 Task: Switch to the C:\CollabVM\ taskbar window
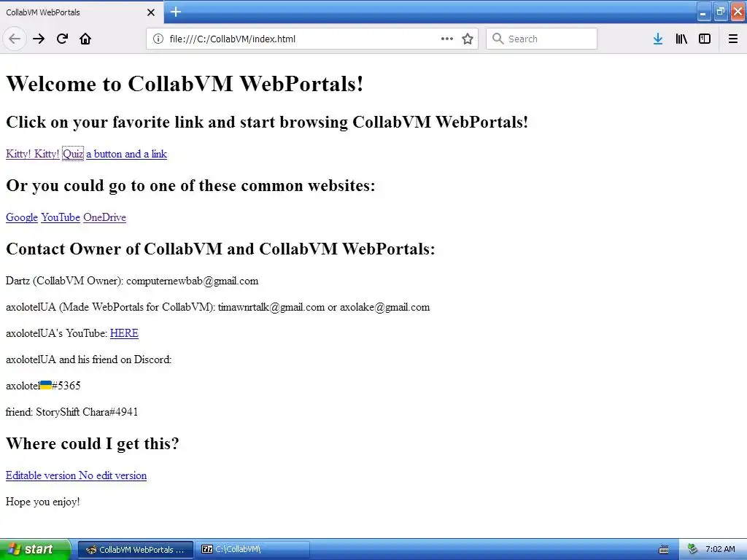(x=252, y=550)
